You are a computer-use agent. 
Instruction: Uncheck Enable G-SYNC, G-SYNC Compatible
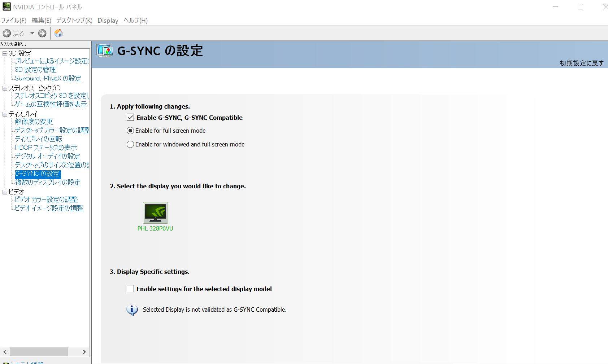pyautogui.click(x=130, y=117)
